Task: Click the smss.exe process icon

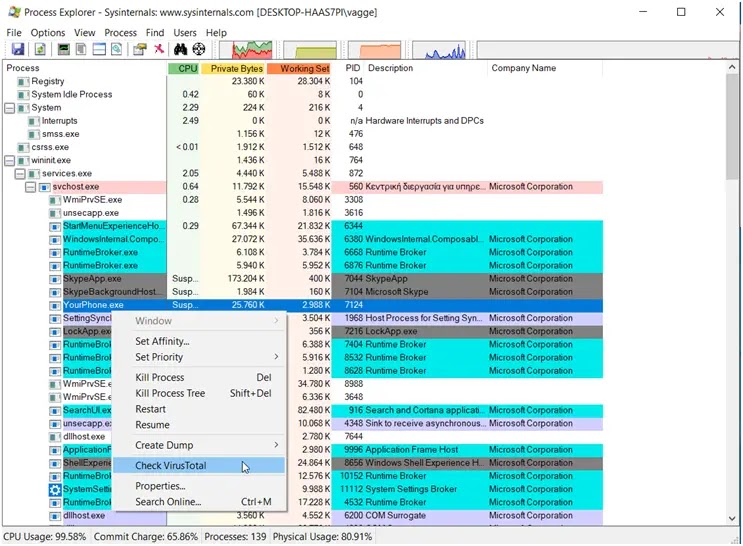Action: click(x=34, y=134)
